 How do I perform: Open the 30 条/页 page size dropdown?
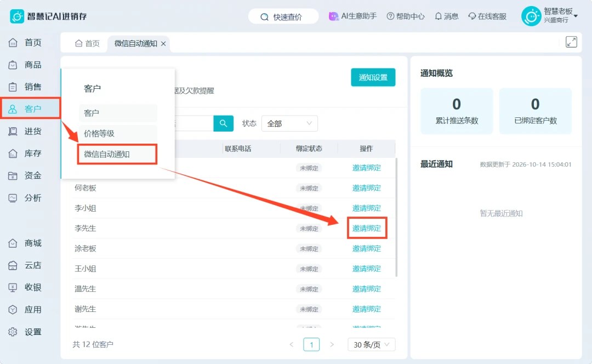372,344
